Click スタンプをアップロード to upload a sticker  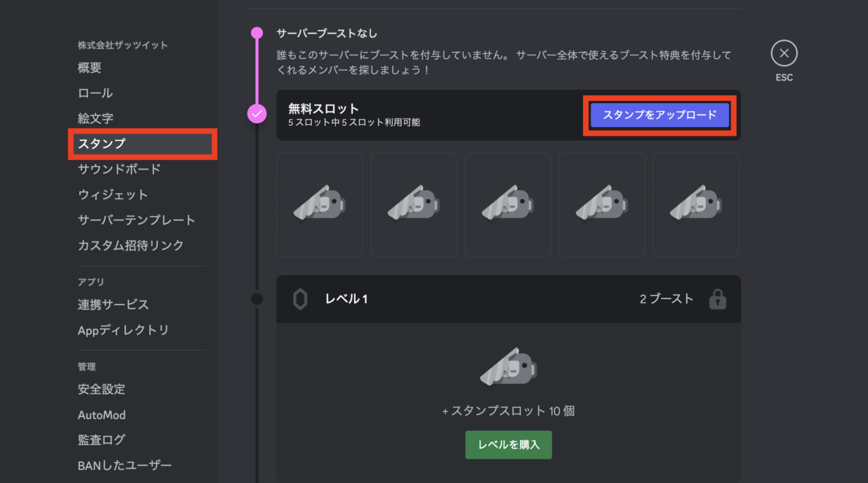[658, 115]
